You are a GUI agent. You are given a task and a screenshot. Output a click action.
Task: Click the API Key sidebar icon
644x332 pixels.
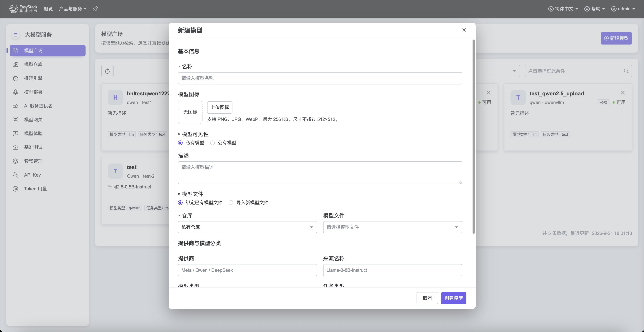(x=15, y=175)
